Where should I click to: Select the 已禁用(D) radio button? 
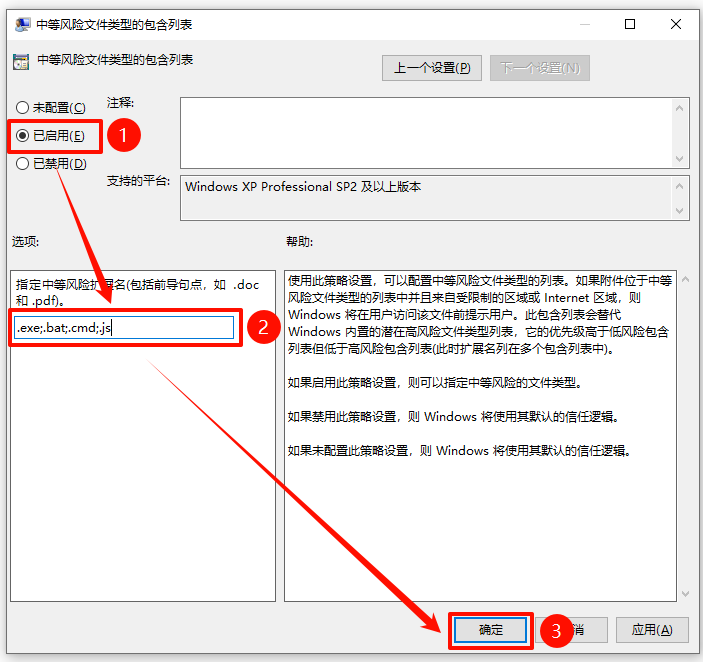pyautogui.click(x=23, y=164)
